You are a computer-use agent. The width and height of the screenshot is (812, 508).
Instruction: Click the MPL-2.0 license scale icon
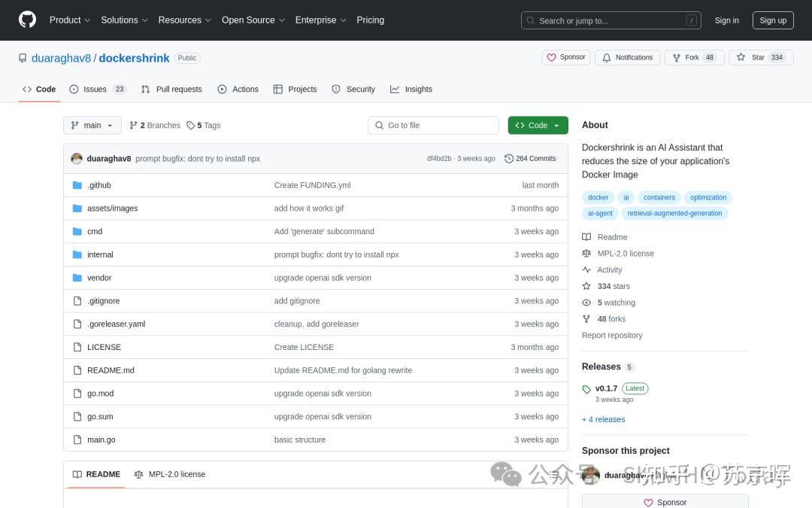click(x=587, y=253)
